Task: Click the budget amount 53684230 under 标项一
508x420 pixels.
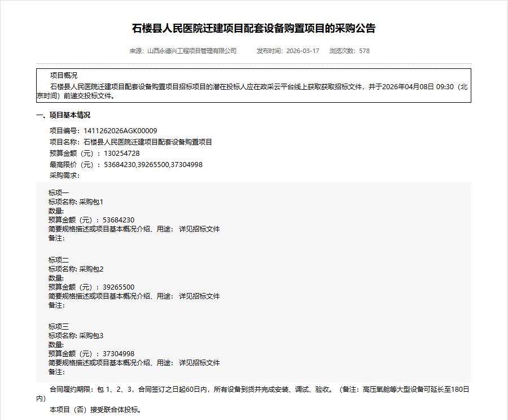Action: coord(119,220)
